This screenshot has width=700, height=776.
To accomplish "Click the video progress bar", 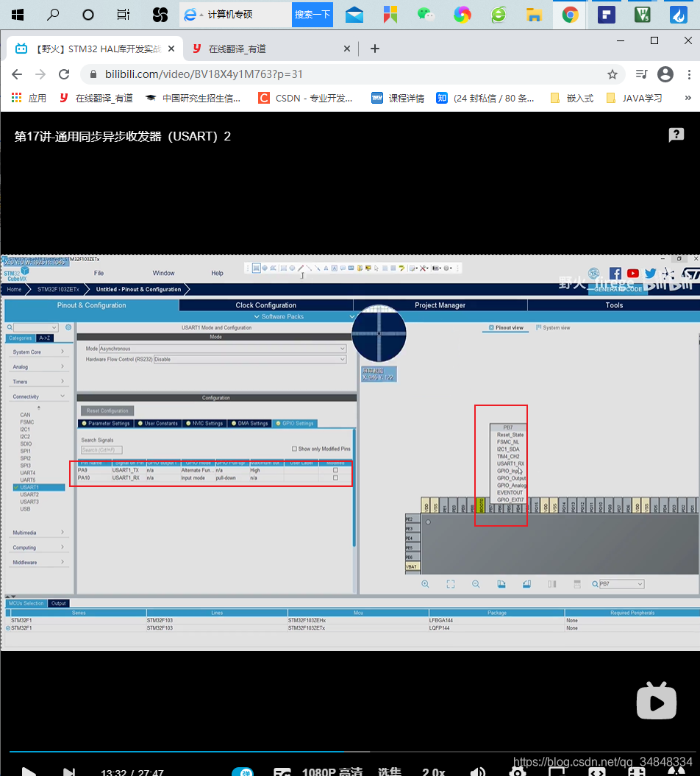I will pos(352,751).
